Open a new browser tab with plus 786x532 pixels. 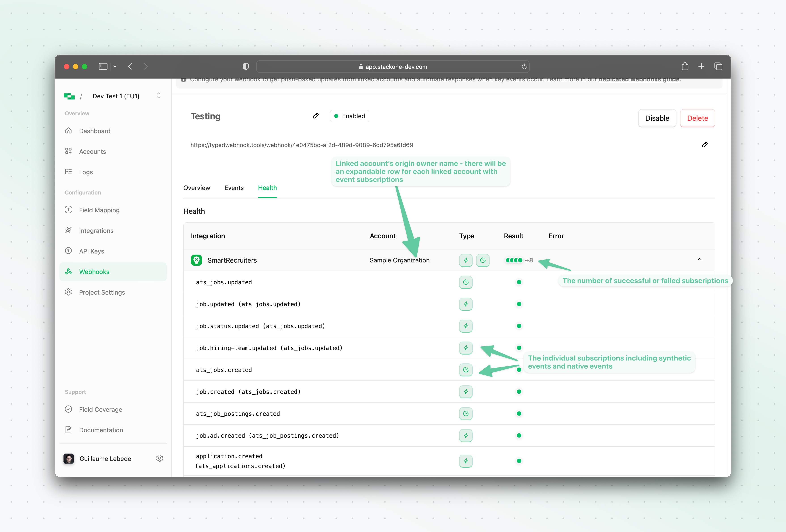click(x=701, y=67)
